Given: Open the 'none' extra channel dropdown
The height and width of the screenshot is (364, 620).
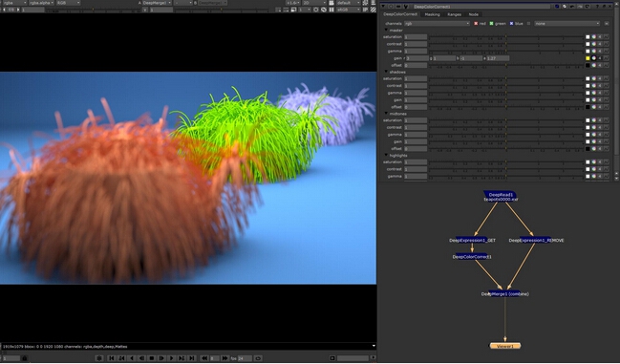Looking at the screenshot, I should (x=567, y=24).
